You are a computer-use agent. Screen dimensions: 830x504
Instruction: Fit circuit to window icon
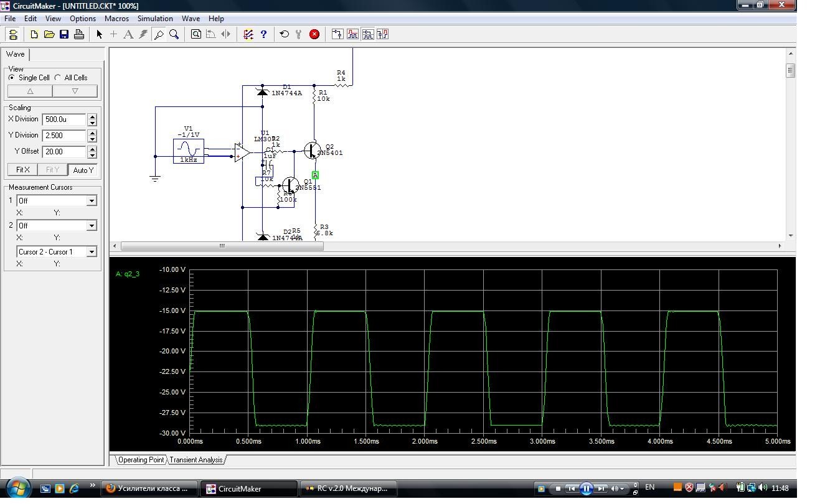[196, 34]
